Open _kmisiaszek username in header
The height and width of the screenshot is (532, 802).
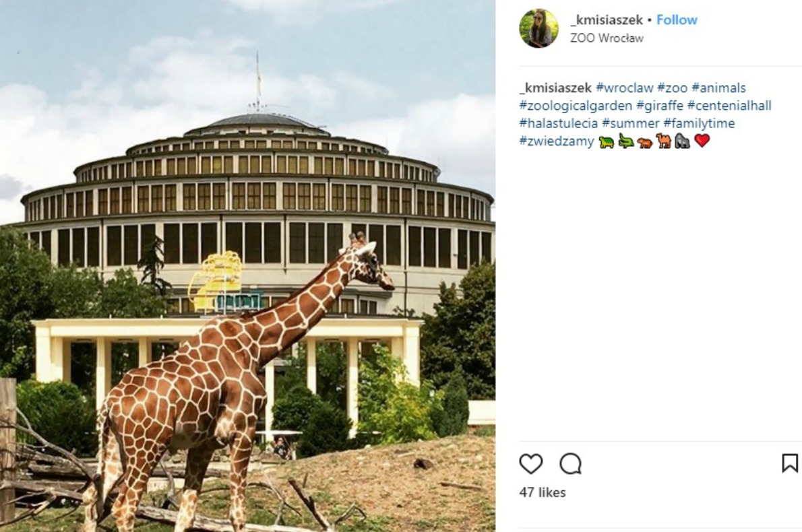click(606, 20)
